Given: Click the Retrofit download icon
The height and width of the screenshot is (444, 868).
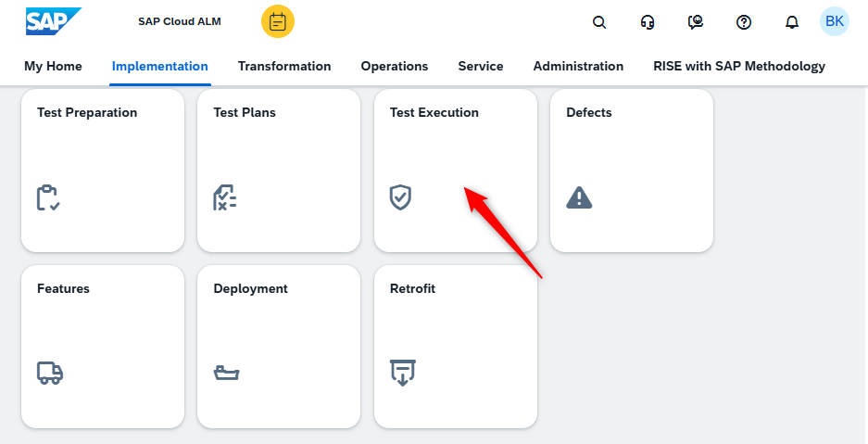Looking at the screenshot, I should coord(402,373).
